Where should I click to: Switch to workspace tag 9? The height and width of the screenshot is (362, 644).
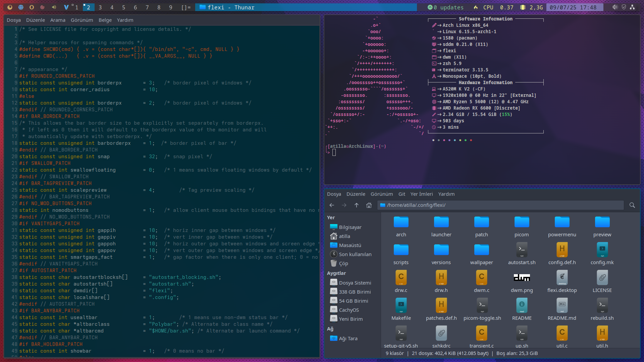[170, 7]
